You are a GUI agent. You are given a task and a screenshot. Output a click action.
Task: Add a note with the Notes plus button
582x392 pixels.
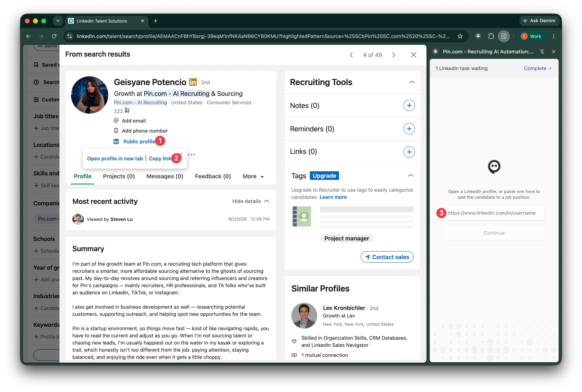pyautogui.click(x=409, y=106)
